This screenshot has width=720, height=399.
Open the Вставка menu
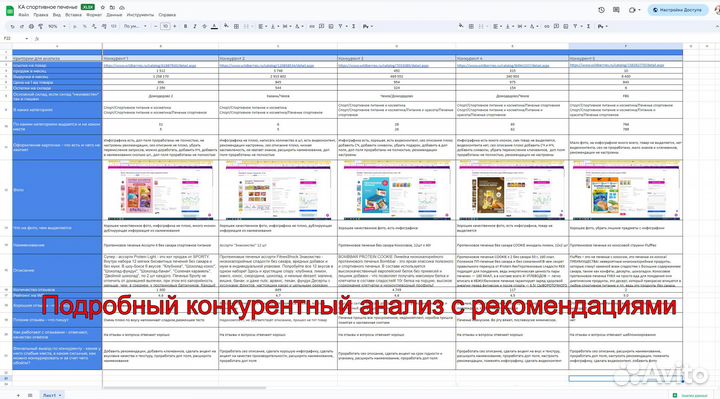[x=73, y=15]
